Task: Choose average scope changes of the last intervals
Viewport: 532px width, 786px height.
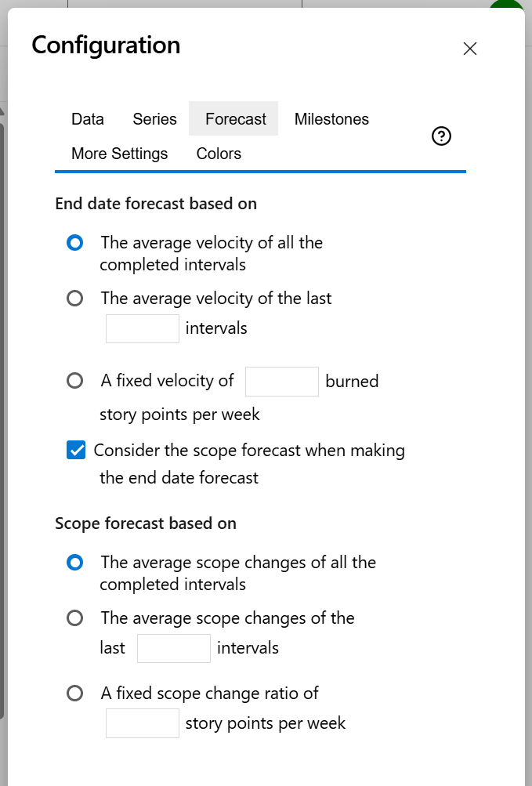Action: click(74, 618)
